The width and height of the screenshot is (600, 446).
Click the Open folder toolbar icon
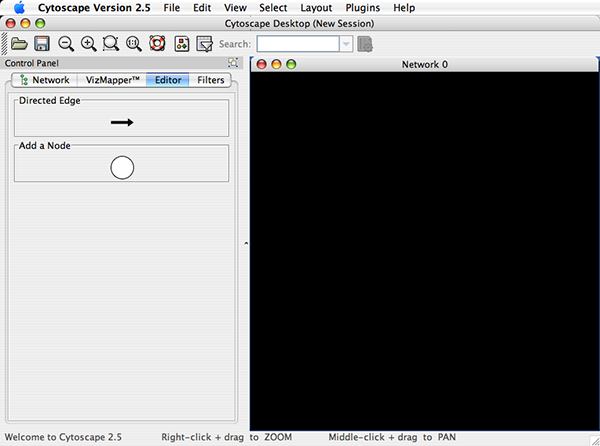(x=19, y=44)
